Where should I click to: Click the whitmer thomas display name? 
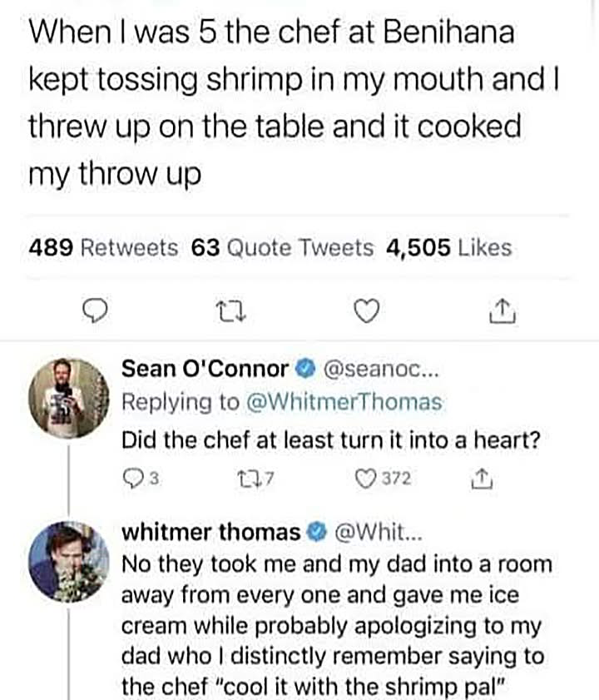(x=211, y=532)
